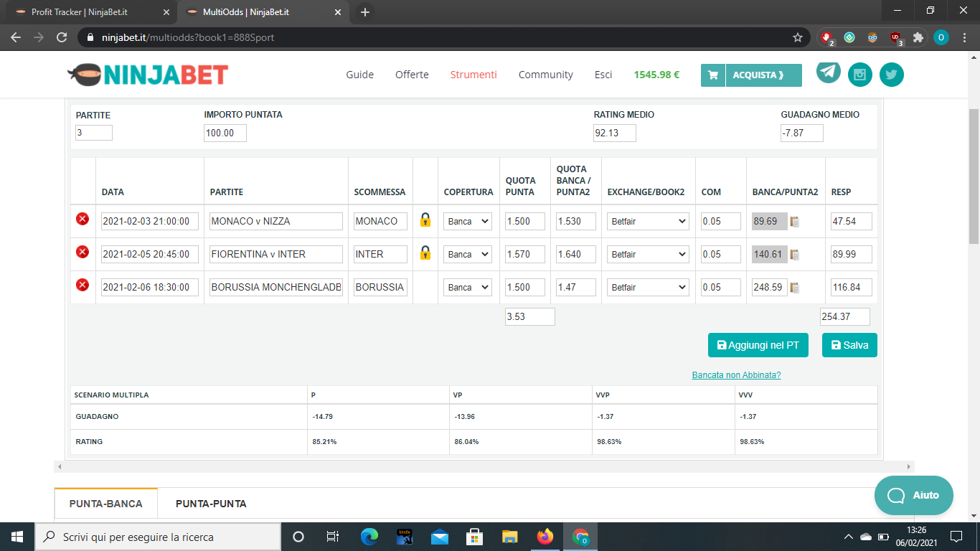The height and width of the screenshot is (551, 980).
Task: Click the 1545.98 € balance
Action: coord(656,75)
